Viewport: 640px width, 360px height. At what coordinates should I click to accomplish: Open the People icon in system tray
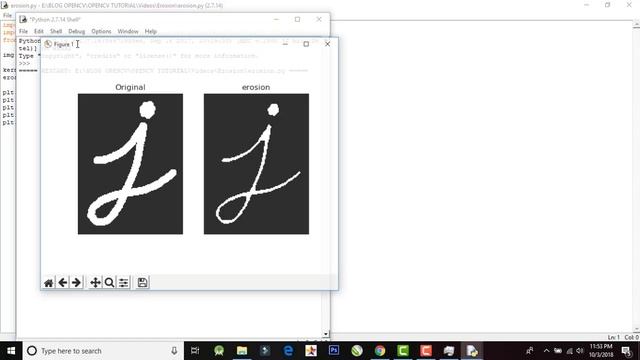(x=529, y=351)
